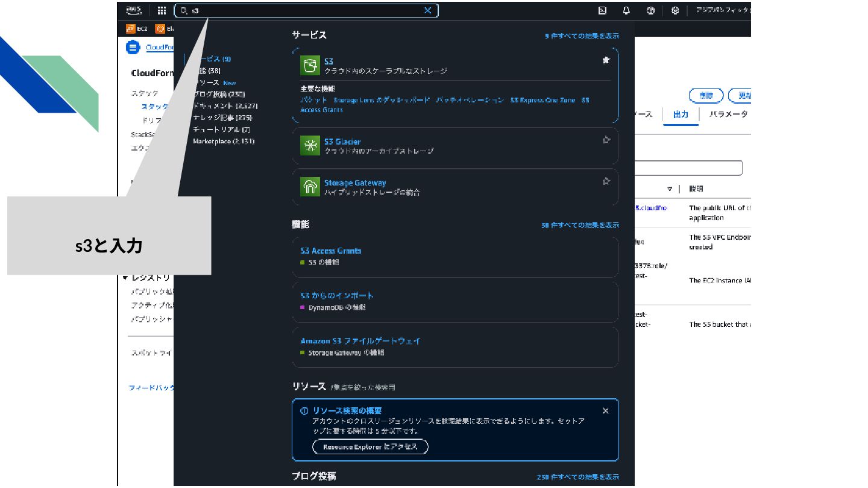Open the services grid menu
The height and width of the screenshot is (488, 868).
(162, 10)
